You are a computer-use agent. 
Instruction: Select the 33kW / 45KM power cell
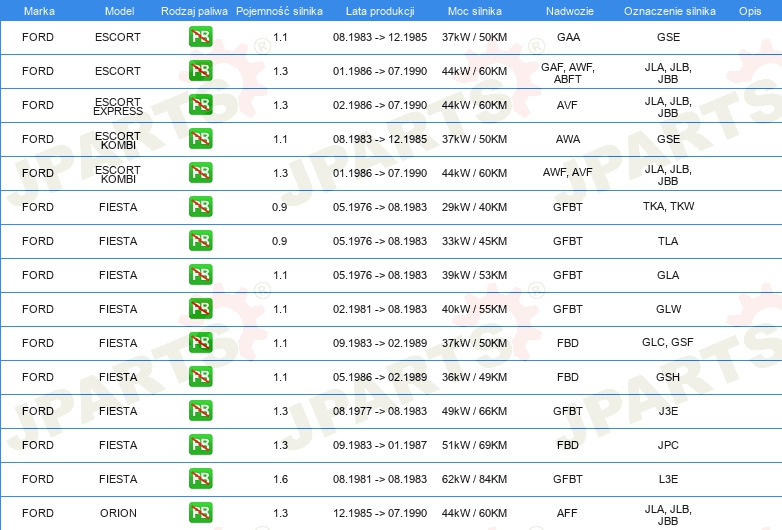(x=474, y=241)
